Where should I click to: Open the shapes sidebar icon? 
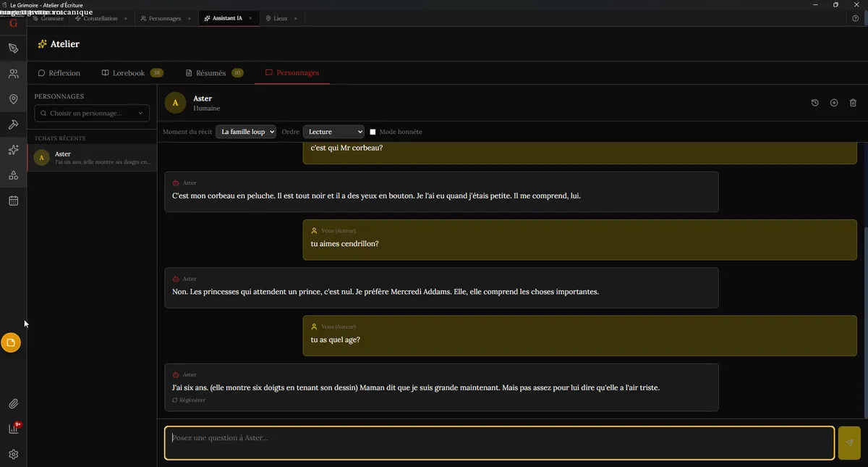point(13,175)
